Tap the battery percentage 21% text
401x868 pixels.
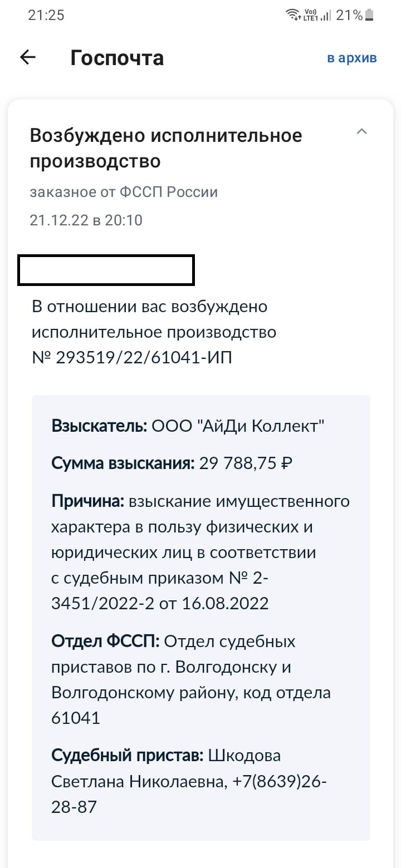[x=349, y=15]
